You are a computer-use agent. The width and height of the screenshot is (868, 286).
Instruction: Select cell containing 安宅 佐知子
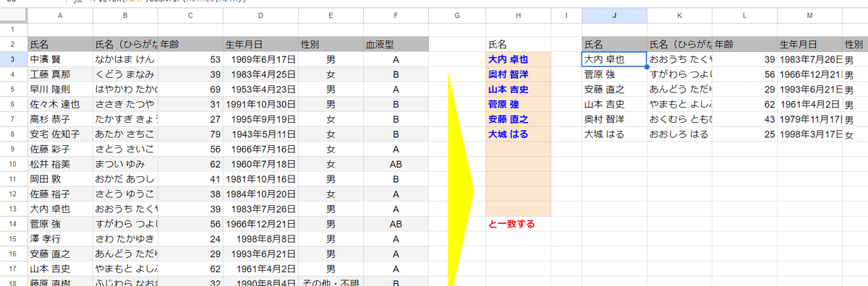click(59, 134)
